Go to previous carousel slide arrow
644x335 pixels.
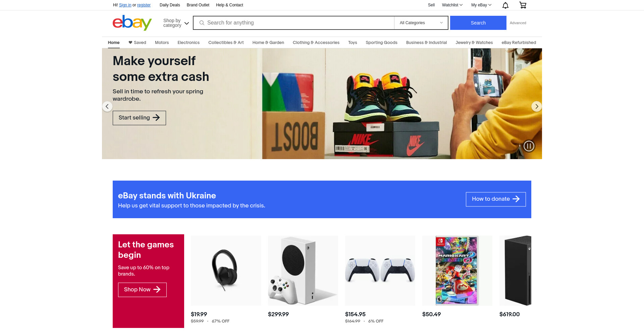click(x=107, y=106)
